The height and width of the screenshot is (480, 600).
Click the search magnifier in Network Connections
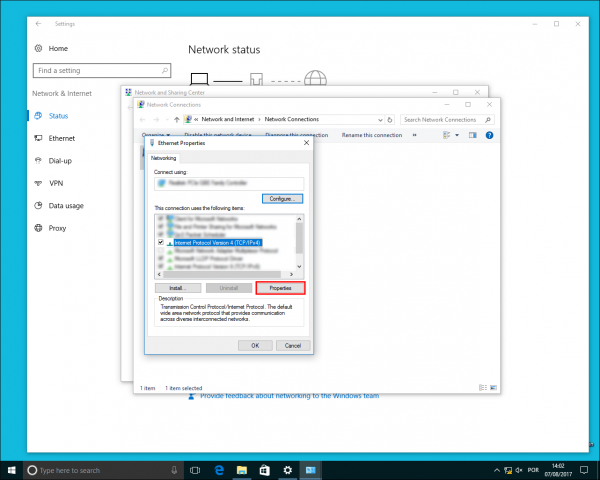tap(488, 120)
